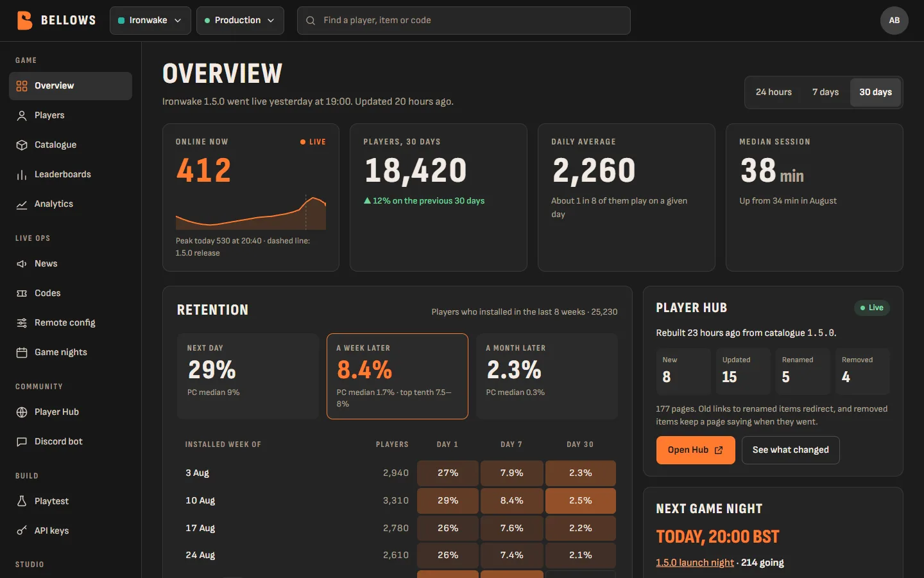Switch to the 7 days range
924x578 pixels.
click(x=826, y=92)
